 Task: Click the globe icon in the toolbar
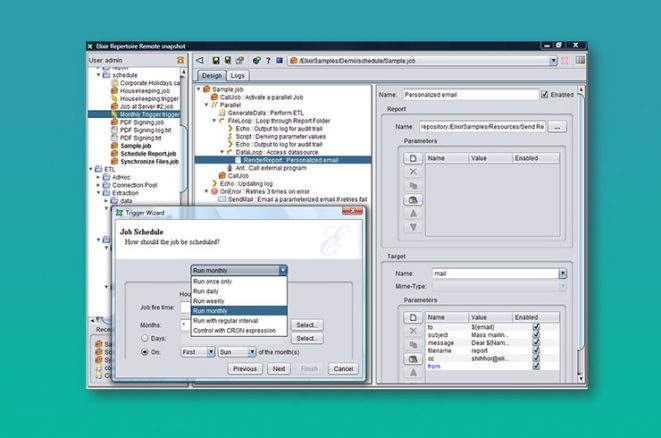pos(255,60)
